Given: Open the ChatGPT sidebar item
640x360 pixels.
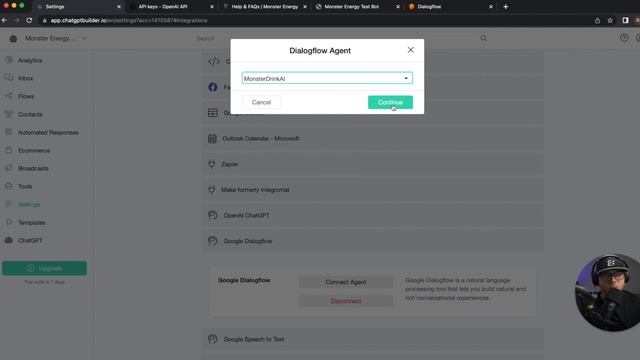Looking at the screenshot, I should point(30,240).
